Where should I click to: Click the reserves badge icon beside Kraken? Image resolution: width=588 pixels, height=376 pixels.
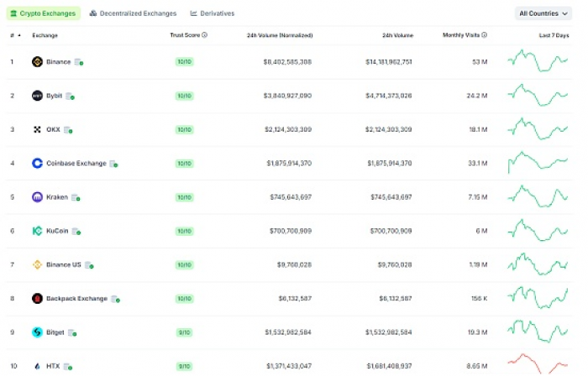(x=76, y=198)
